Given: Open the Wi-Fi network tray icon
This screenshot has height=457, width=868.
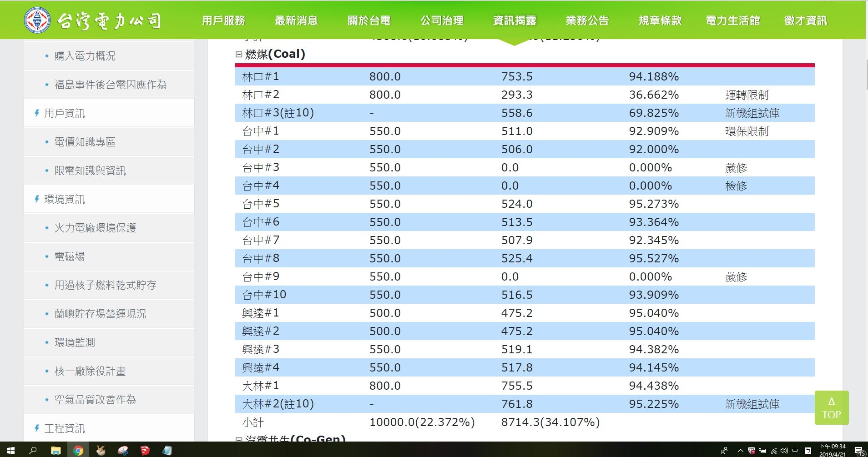Looking at the screenshot, I should (x=774, y=451).
